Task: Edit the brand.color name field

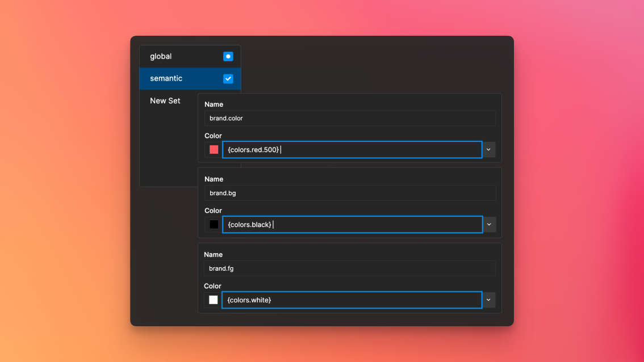Action: (350, 118)
